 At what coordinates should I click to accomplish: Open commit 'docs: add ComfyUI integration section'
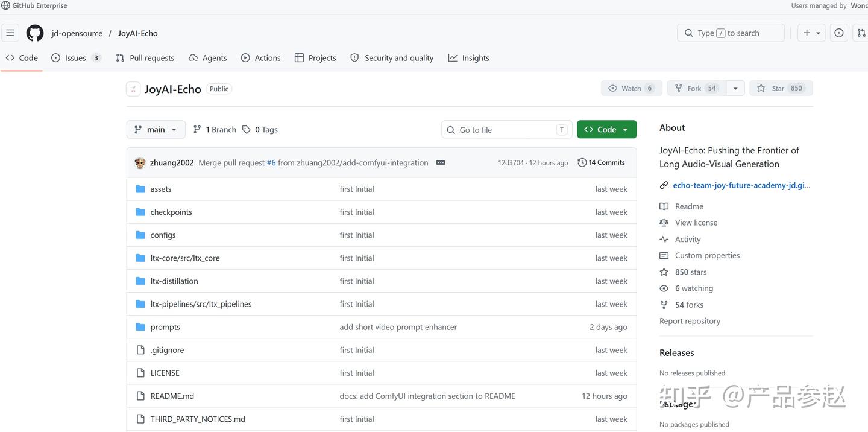[x=427, y=396]
